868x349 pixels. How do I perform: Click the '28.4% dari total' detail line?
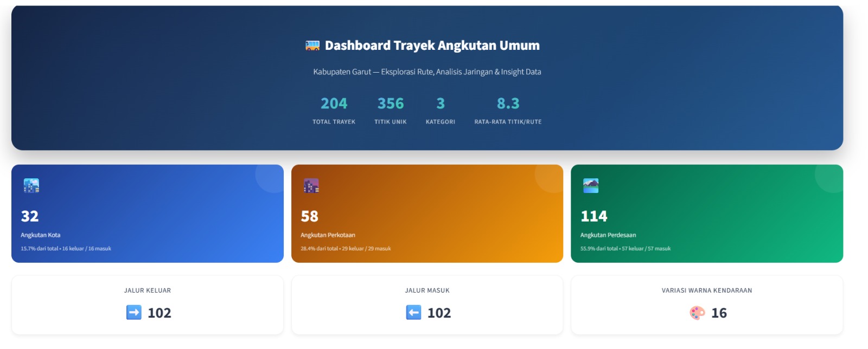(346, 249)
